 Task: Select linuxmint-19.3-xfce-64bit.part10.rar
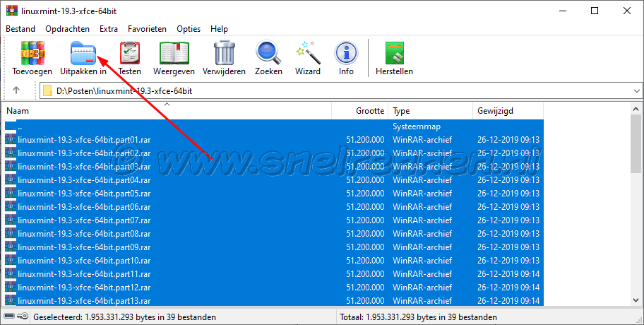(274, 261)
